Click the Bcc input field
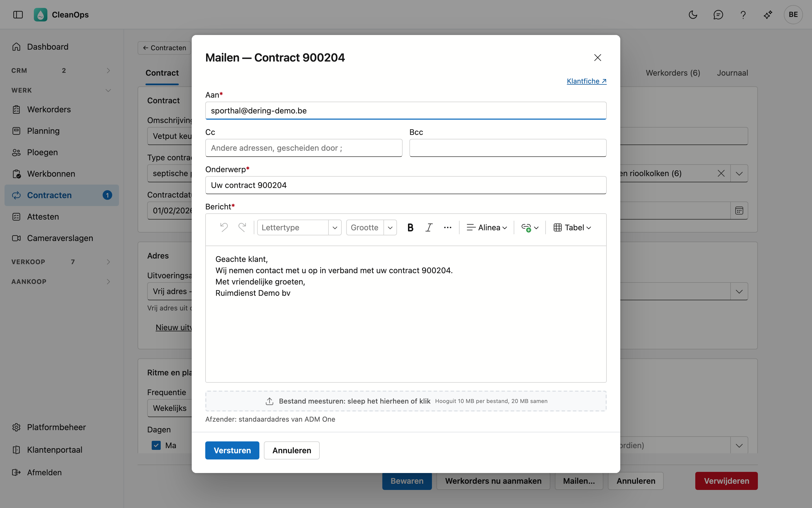This screenshot has width=812, height=508. click(x=508, y=148)
